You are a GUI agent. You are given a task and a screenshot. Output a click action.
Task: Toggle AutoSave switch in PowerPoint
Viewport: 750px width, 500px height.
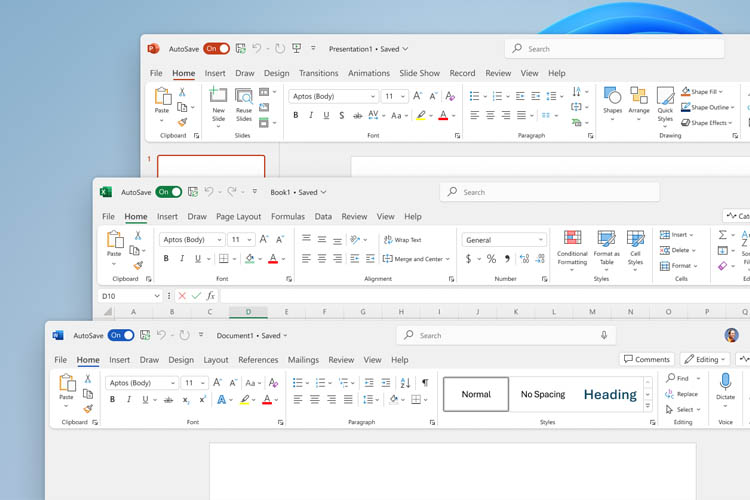(216, 49)
